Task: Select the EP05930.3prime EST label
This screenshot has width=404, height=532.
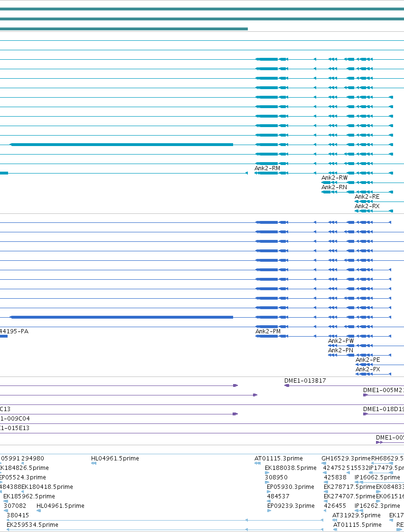Action: coord(291,487)
